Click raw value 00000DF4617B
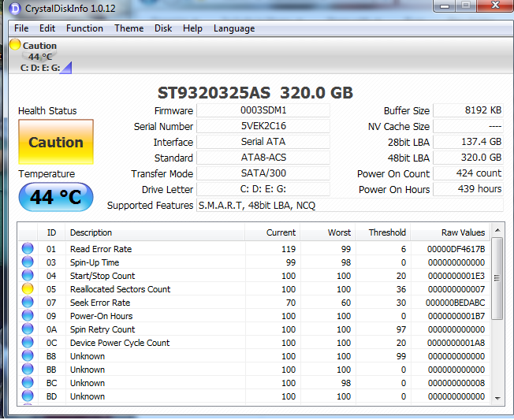Viewport: 514px width, 420px height. point(456,249)
